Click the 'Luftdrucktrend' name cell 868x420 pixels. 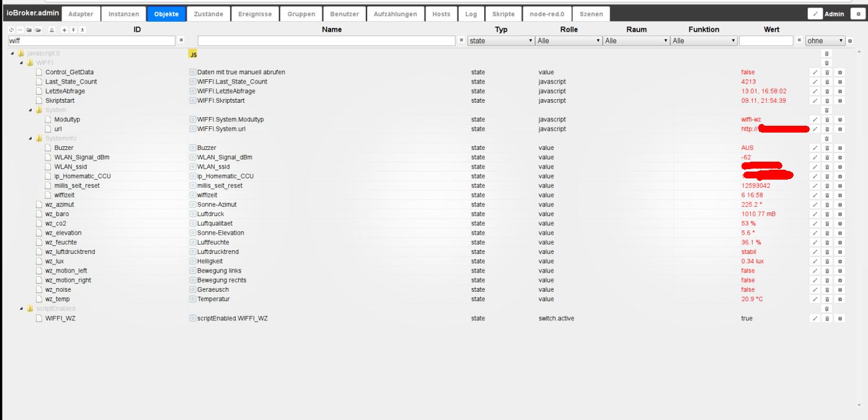(218, 252)
